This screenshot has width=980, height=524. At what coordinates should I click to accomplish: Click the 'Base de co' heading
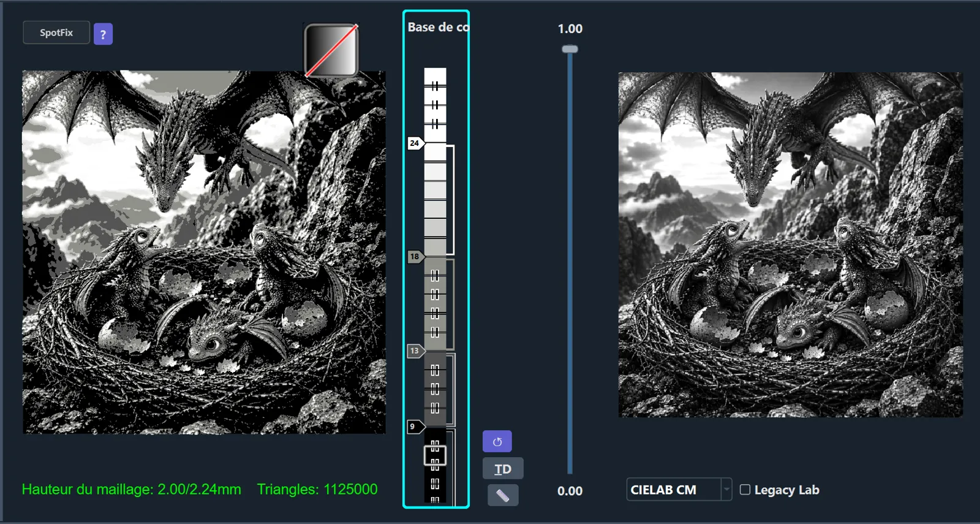coord(438,27)
